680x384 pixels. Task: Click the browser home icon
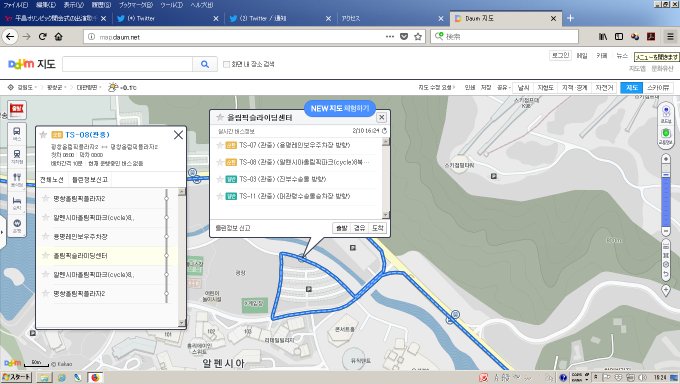pyautogui.click(x=59, y=37)
